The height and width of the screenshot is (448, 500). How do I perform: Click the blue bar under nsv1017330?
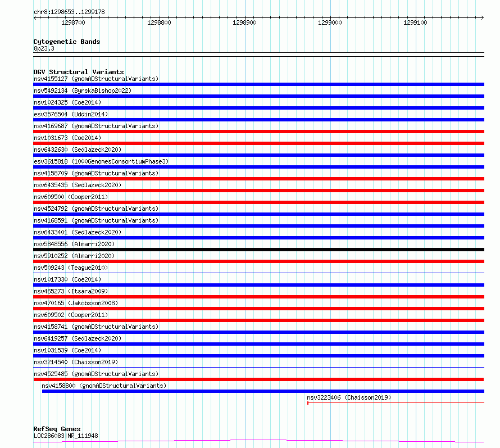[258, 285]
